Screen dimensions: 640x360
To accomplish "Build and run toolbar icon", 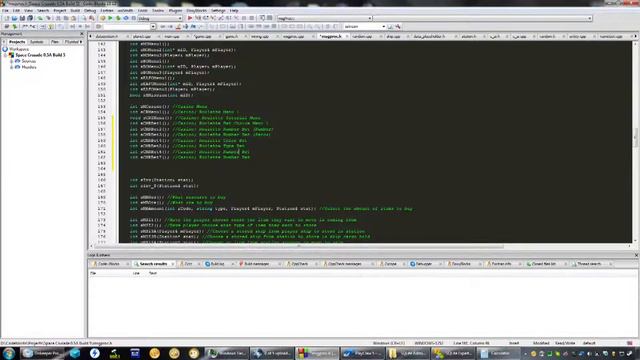I will pos(118,18).
